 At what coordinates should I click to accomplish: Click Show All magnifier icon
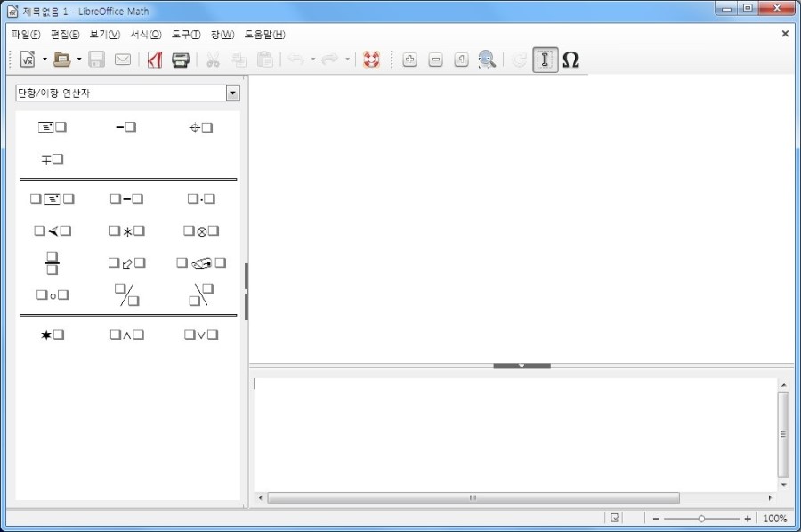coord(487,60)
